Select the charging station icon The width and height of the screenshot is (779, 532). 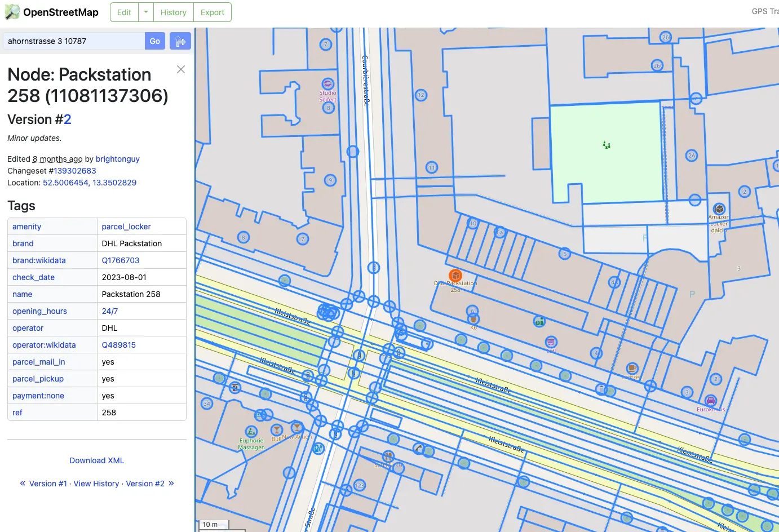click(x=318, y=449)
